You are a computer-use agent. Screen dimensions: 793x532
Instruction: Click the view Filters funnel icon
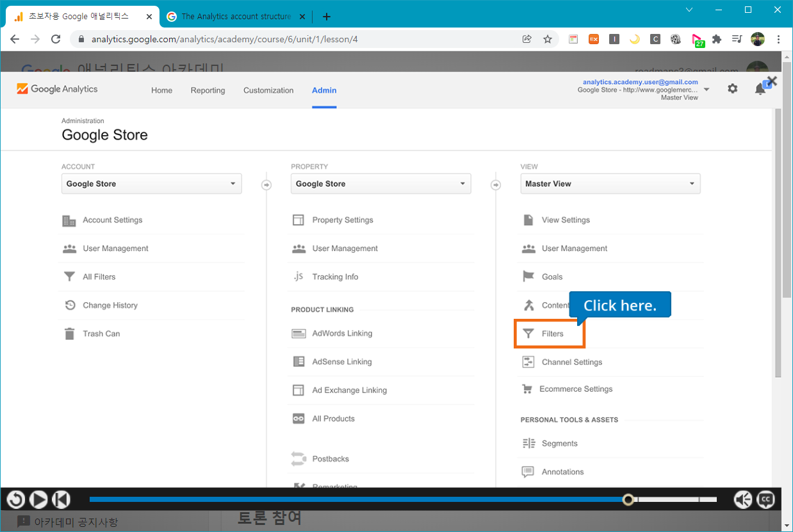tap(528, 334)
